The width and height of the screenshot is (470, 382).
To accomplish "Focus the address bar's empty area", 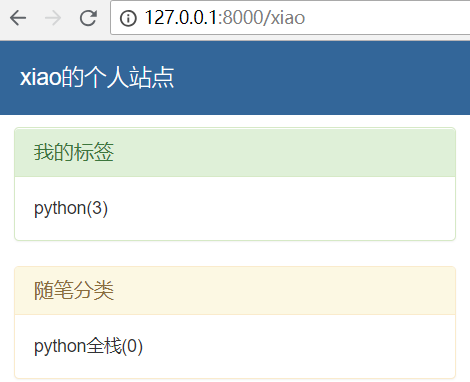I will coord(387,18).
